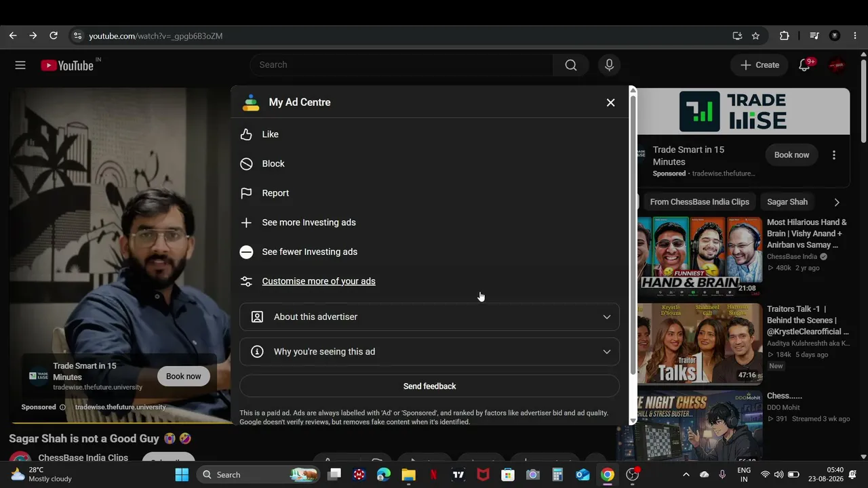Viewport: 868px width, 488px height.
Task: Open the ChessBase India channel link
Action: click(x=792, y=257)
